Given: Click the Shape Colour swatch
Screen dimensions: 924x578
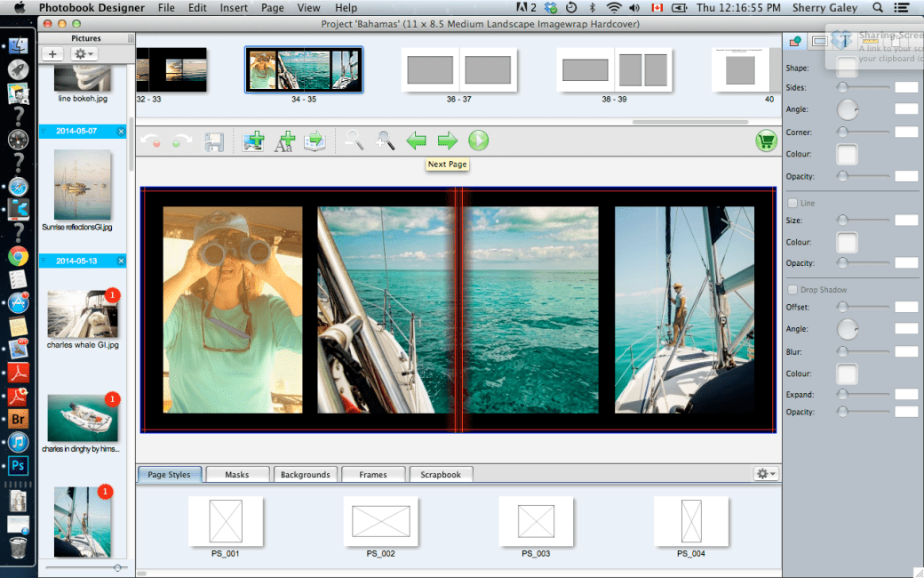Looking at the screenshot, I should 847,156.
